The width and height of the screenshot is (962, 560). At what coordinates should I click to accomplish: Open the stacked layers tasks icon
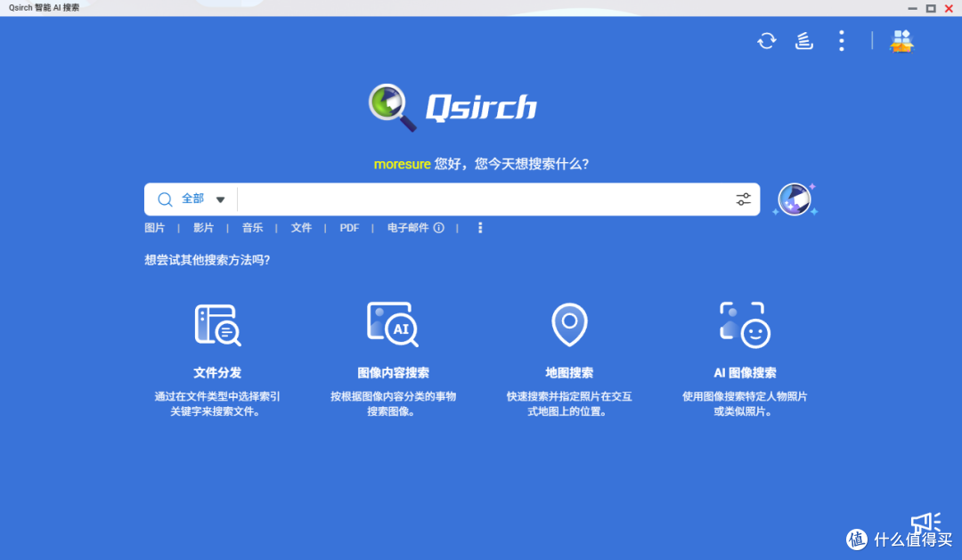point(803,41)
